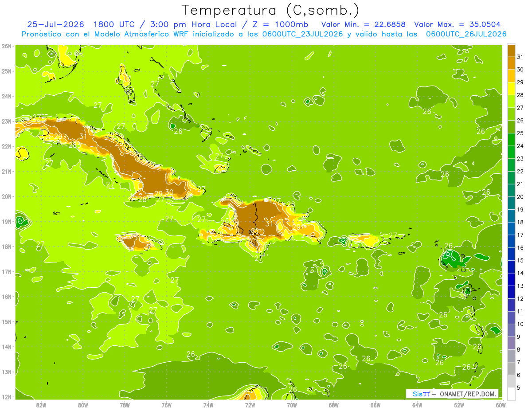Screen dimensions: 532x411
Task: Click the '19N' latitude axis label
Action: click(x=7, y=221)
